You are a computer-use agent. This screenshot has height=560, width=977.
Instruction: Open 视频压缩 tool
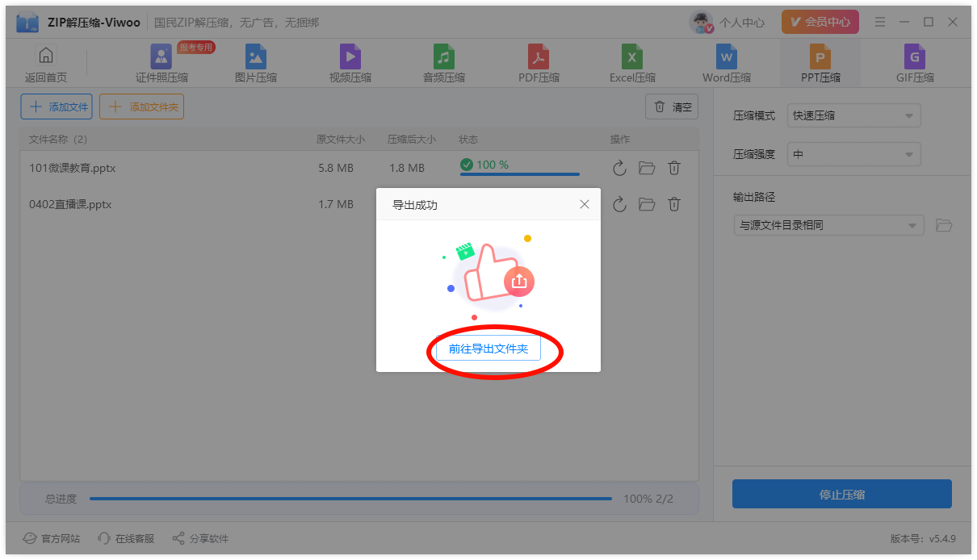350,65
